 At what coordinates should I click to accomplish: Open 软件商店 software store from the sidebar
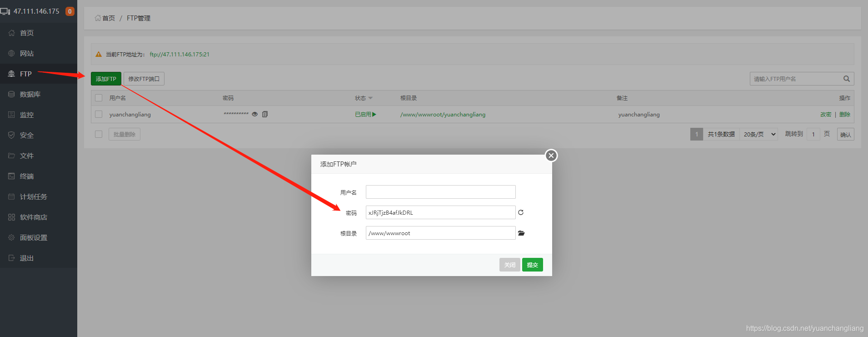click(39, 217)
